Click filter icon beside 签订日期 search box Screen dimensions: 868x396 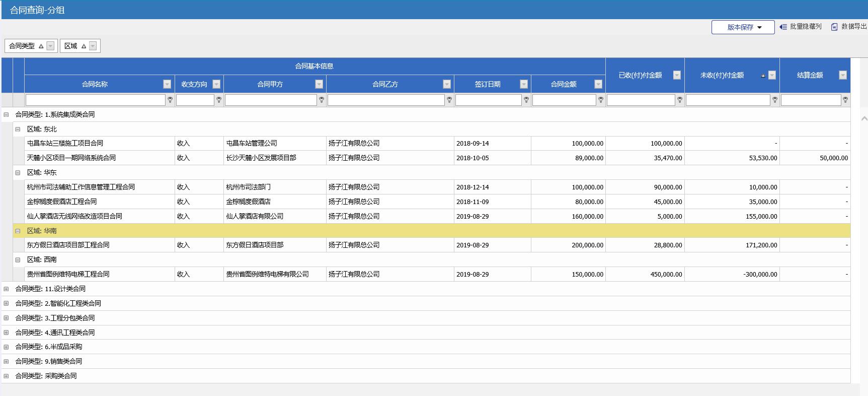(x=526, y=100)
